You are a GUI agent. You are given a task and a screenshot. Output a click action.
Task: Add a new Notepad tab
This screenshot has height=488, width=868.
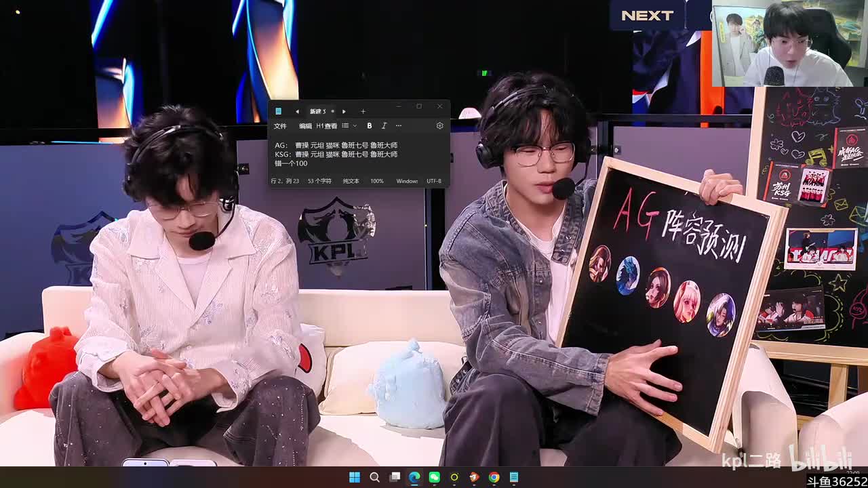point(363,111)
